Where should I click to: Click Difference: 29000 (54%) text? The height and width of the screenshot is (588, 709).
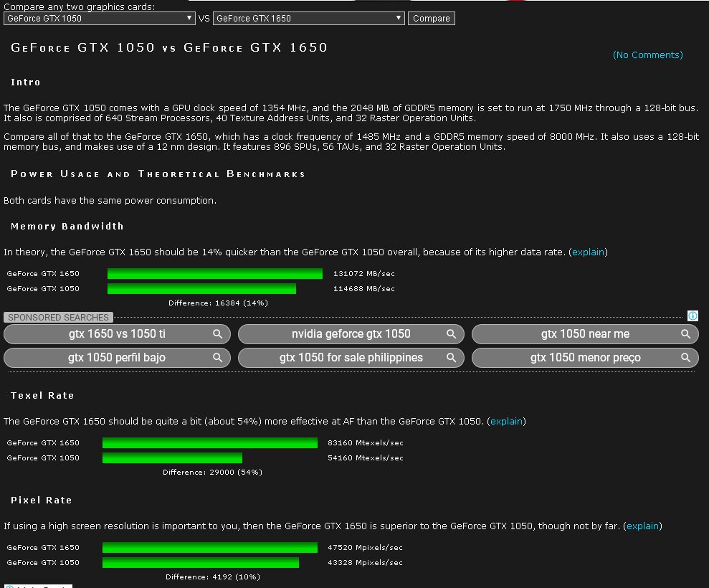(x=212, y=473)
